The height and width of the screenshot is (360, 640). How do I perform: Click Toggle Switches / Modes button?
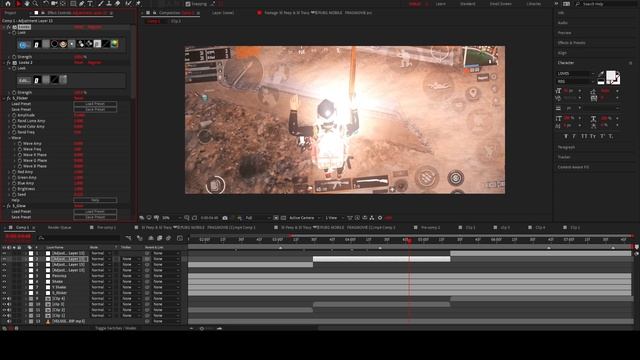point(116,328)
